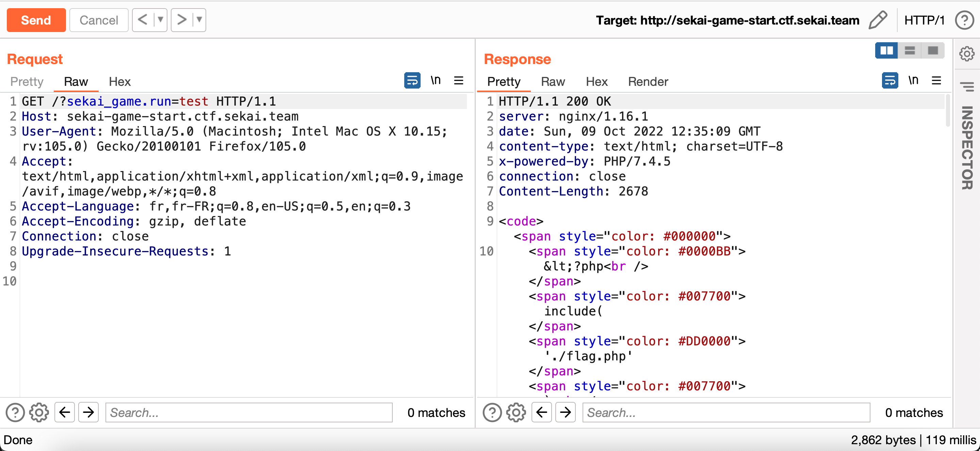Image resolution: width=980 pixels, height=451 pixels.
Task: Edit the target with pencil icon
Action: pyautogui.click(x=878, y=20)
